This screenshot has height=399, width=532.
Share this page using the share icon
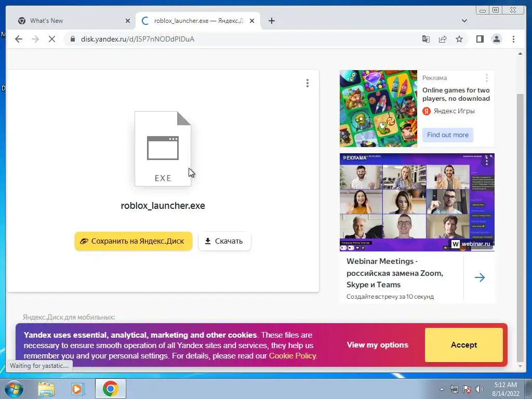click(443, 39)
